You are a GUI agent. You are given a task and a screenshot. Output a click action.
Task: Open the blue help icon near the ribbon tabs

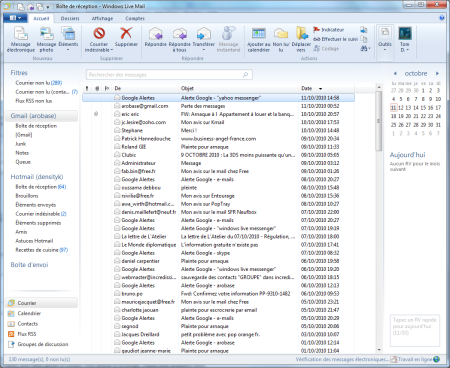click(442, 18)
